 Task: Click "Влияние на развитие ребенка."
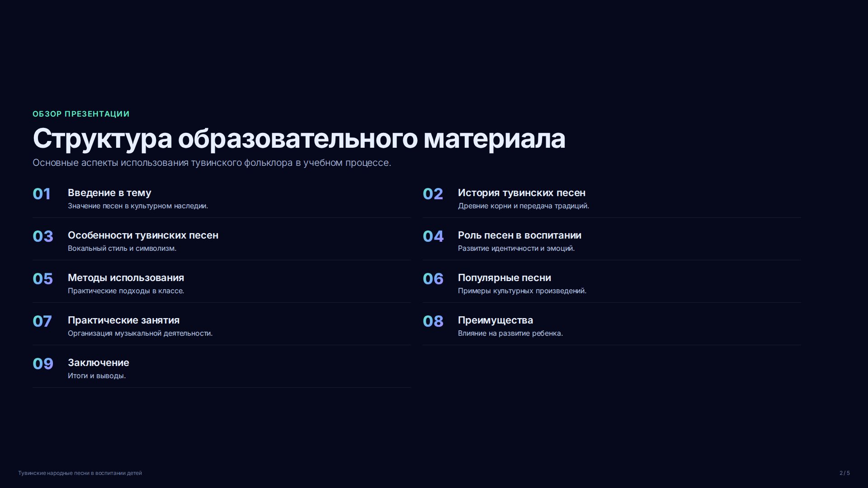[510, 333]
